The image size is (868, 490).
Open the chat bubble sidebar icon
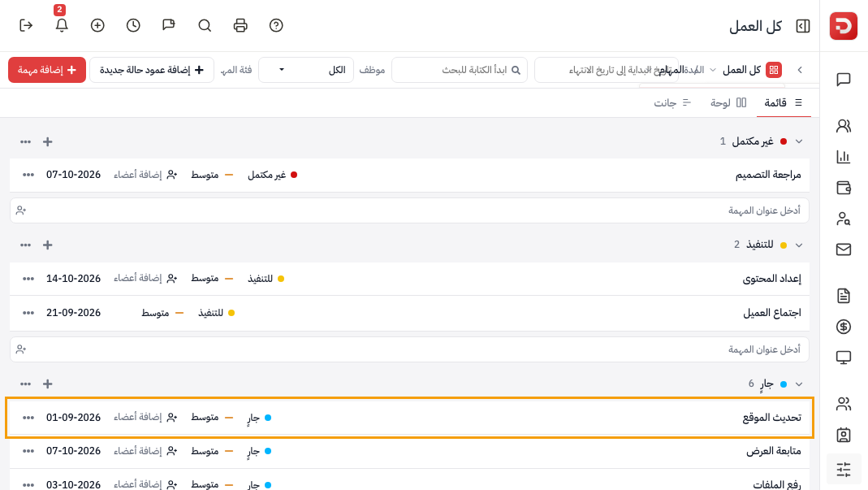coord(844,80)
